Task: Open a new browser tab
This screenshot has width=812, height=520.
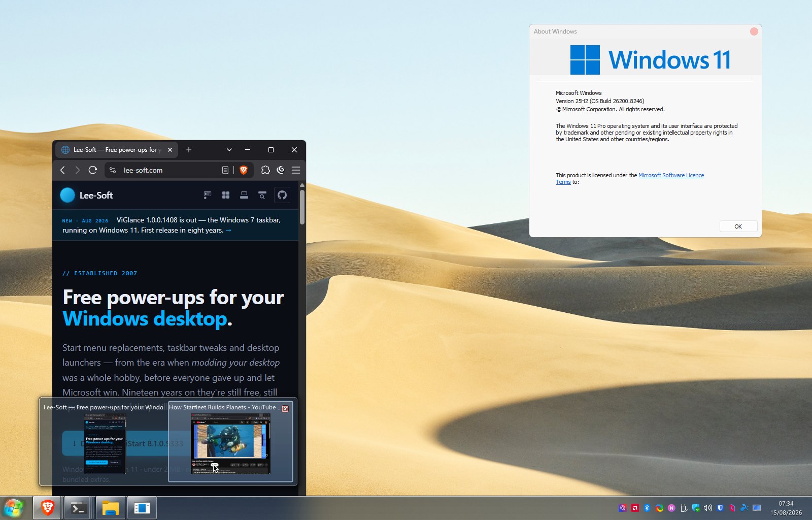Action: click(189, 150)
